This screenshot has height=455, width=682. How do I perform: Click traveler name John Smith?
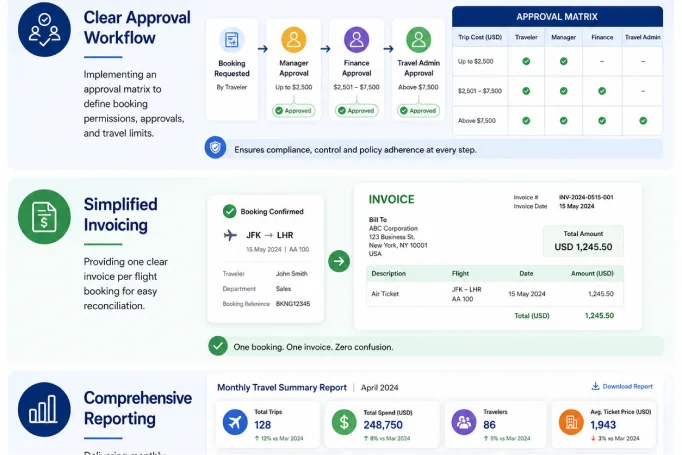click(x=291, y=274)
